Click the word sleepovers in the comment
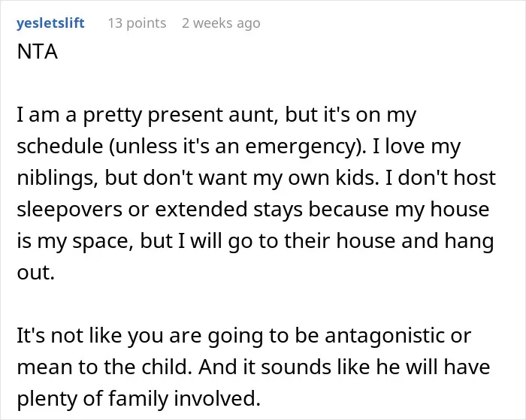Image resolution: width=526 pixels, height=420 pixels. tap(69, 210)
